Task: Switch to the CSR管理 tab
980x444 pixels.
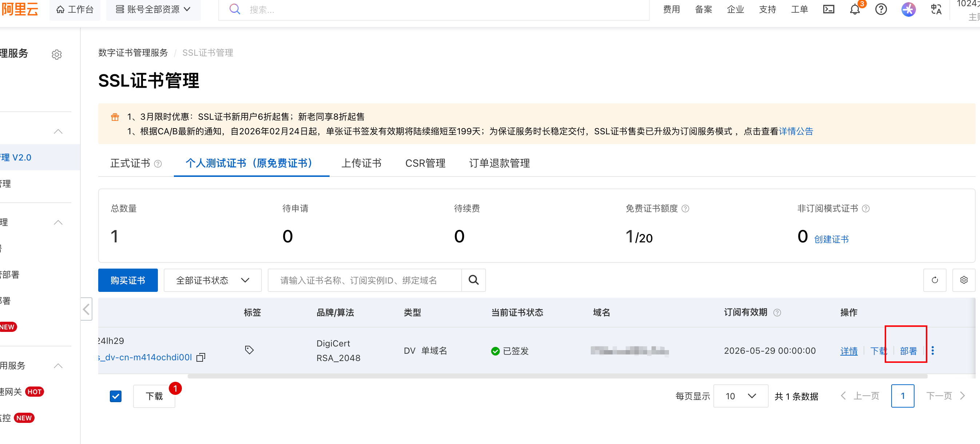Action: tap(425, 163)
